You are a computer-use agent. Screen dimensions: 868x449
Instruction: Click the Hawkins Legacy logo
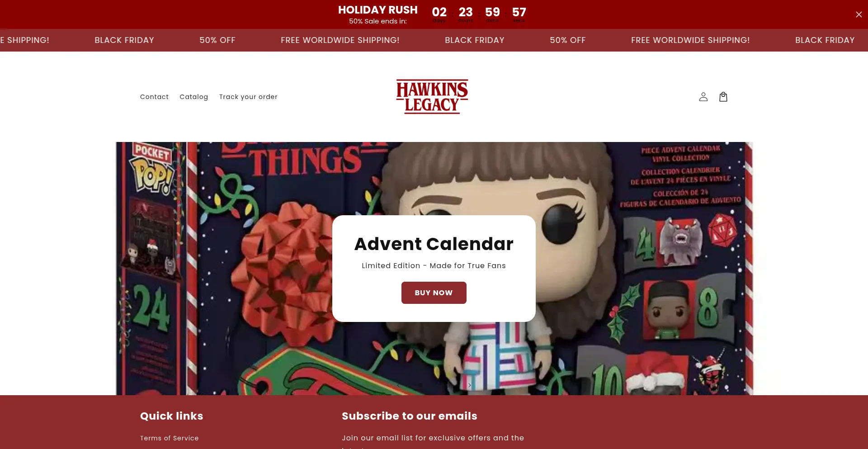(432, 97)
